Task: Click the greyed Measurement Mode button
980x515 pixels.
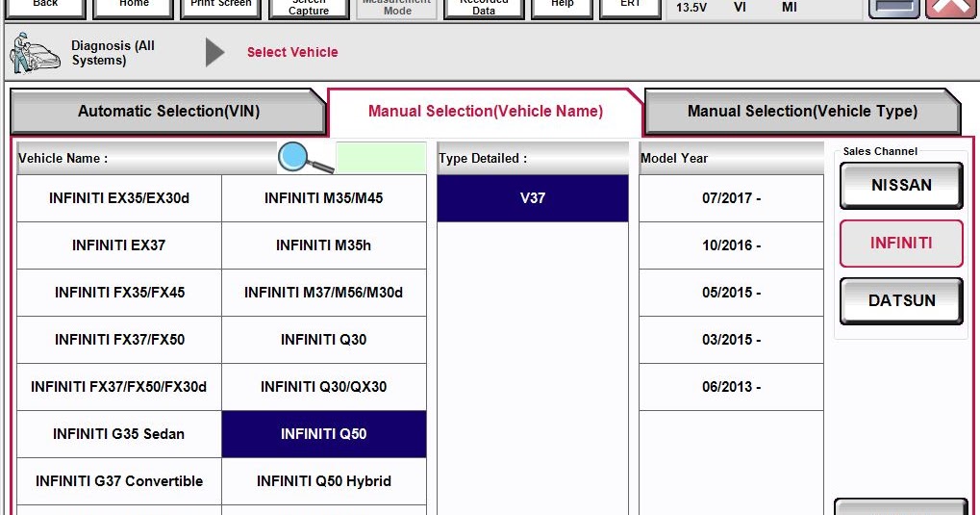Action: (397, 8)
